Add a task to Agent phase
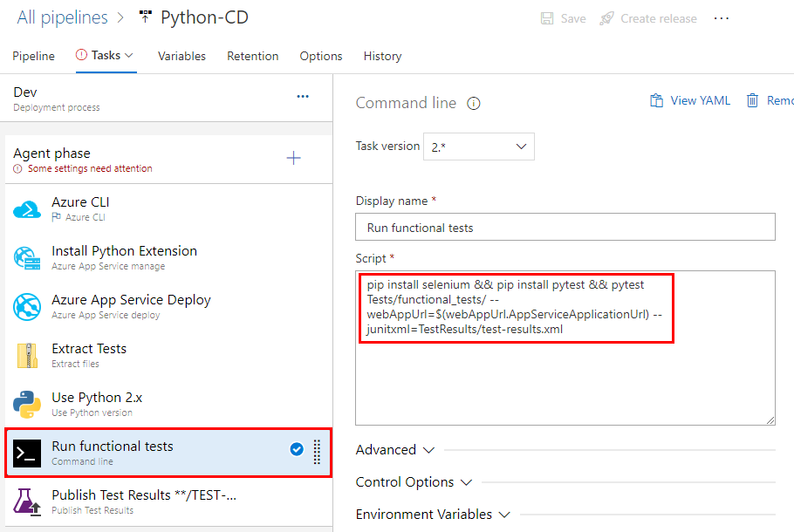 pyautogui.click(x=294, y=158)
